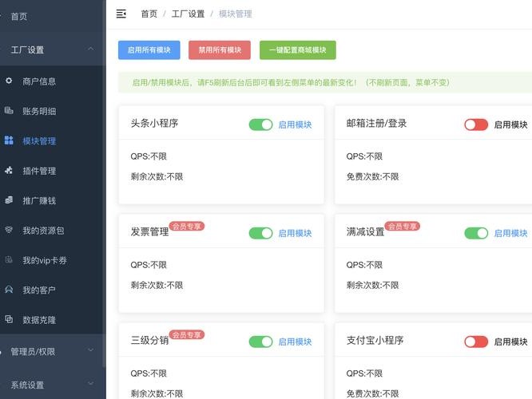Collapse the 工厂设置 menu chevron

(90, 49)
